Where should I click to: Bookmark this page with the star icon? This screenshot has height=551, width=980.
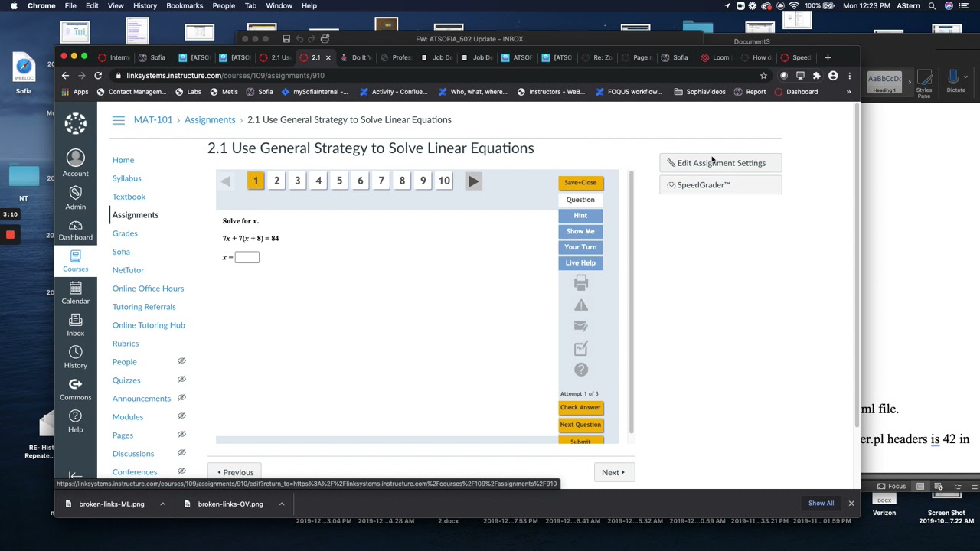[763, 76]
